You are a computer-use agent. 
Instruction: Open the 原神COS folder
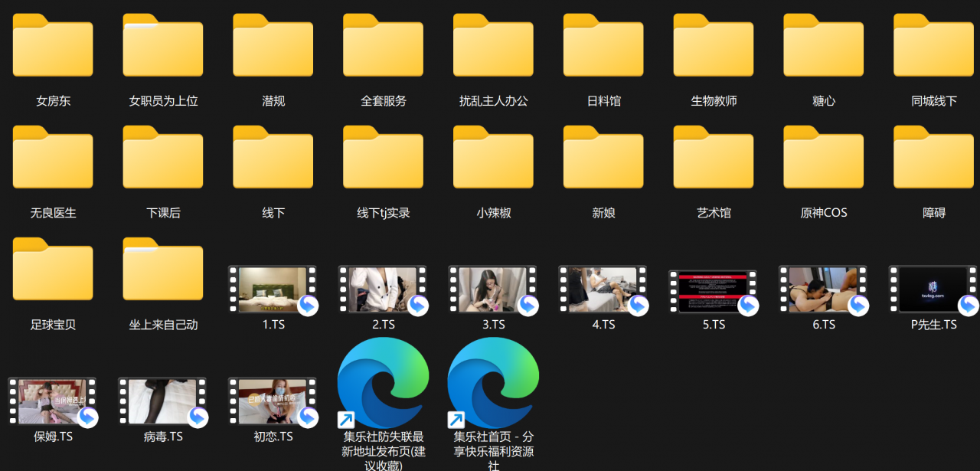[x=823, y=158]
